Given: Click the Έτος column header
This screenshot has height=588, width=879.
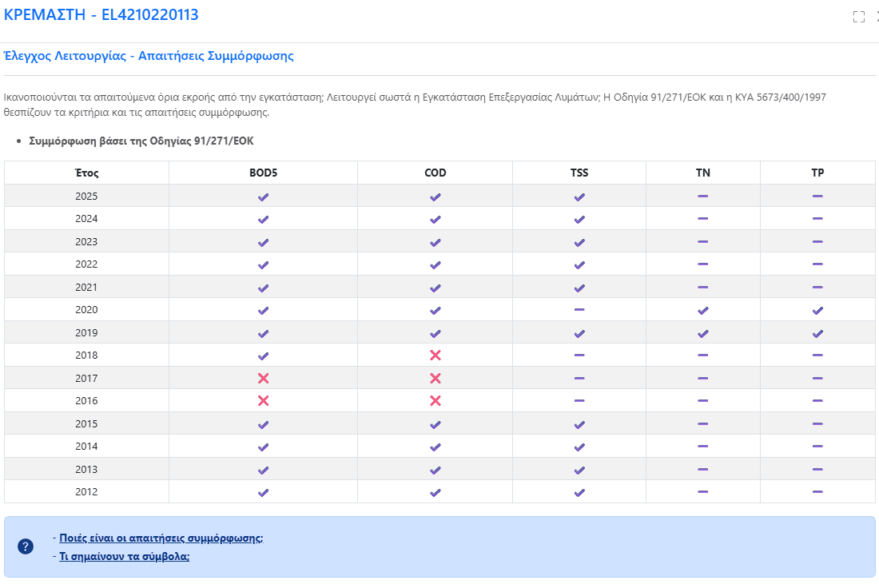Looking at the screenshot, I should pyautogui.click(x=86, y=173).
